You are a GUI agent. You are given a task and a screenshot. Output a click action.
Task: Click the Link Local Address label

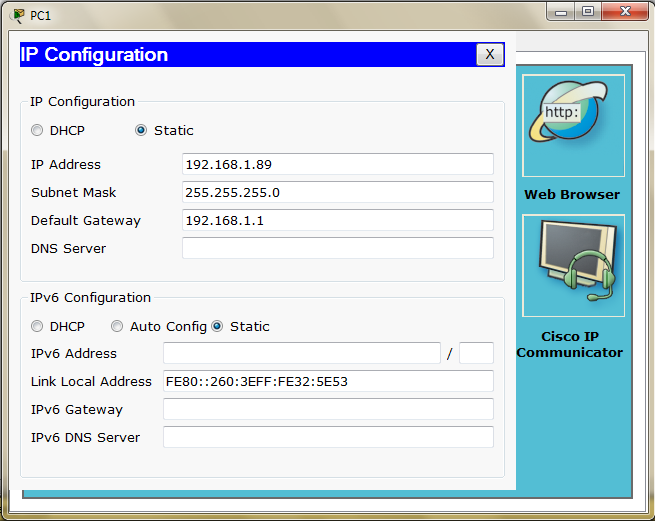91,381
